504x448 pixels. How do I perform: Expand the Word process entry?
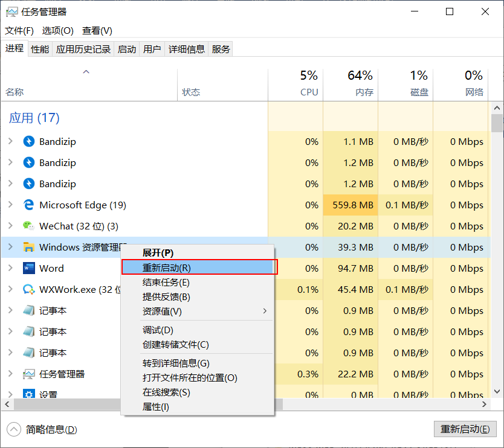(10, 268)
